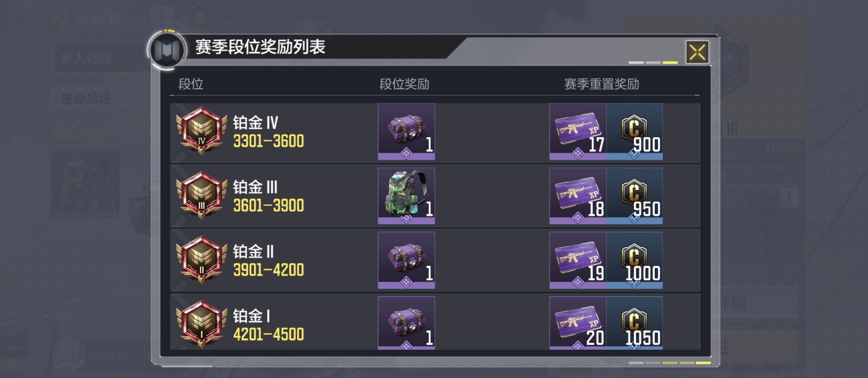Select the 铂金 I purple crate reward
Viewport: 868px width, 378px height.
(x=406, y=323)
